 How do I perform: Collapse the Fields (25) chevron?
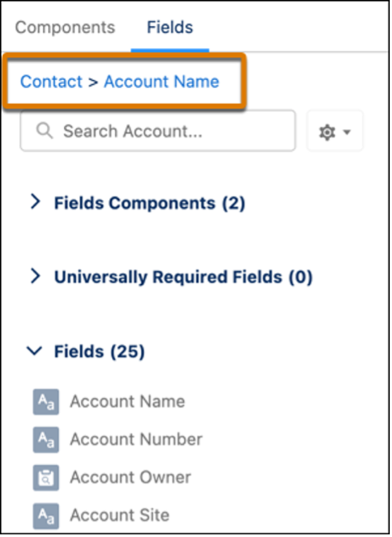pyautogui.click(x=35, y=351)
